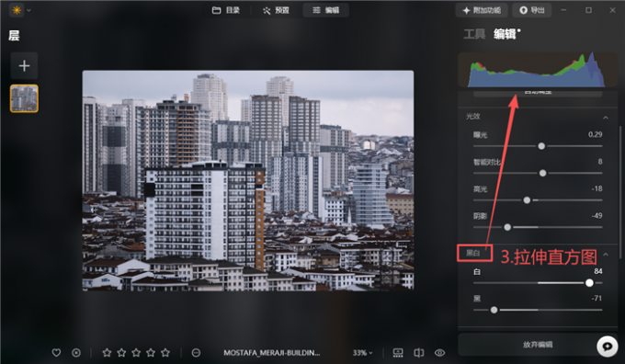Screen dimensions: 625x364
Task: Set rating to one star
Action: (x=107, y=353)
